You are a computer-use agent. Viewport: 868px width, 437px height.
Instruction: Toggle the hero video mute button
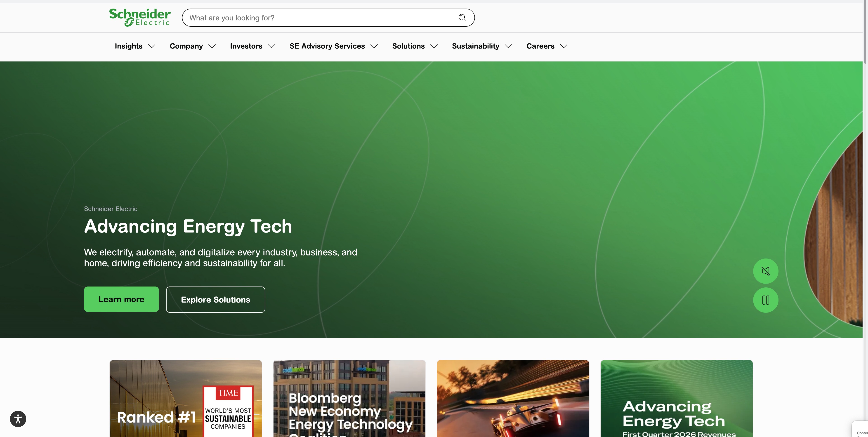coord(766,271)
